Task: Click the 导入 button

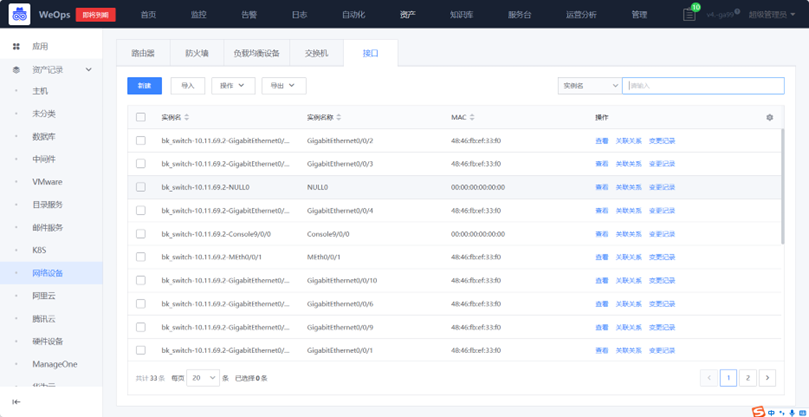Action: [188, 86]
